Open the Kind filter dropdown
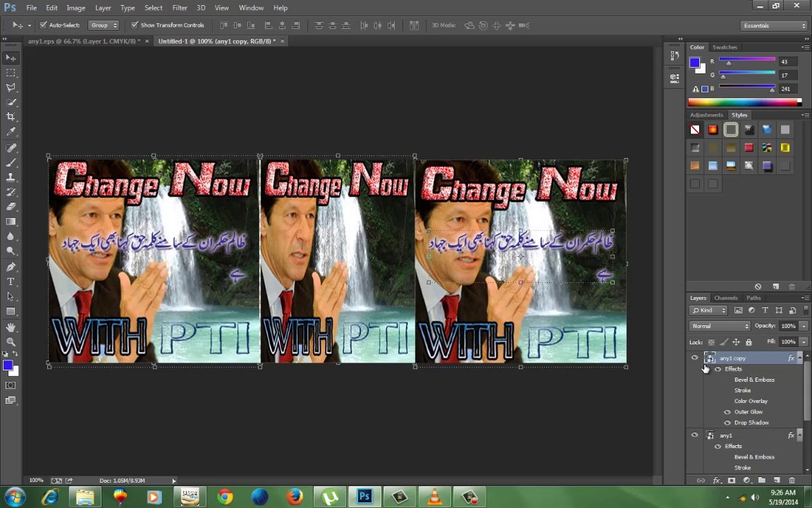This screenshot has height=508, width=812. point(708,310)
